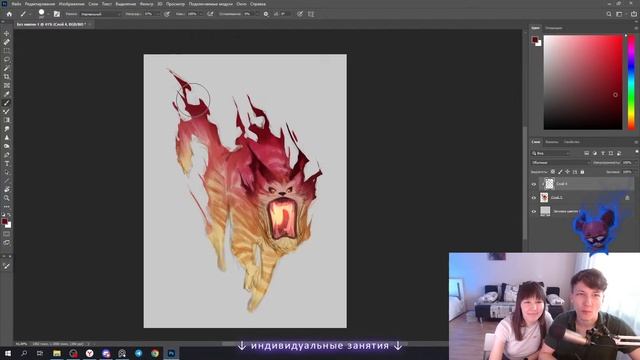Select the Frame tool
The image size is (640, 360).
(7, 85)
